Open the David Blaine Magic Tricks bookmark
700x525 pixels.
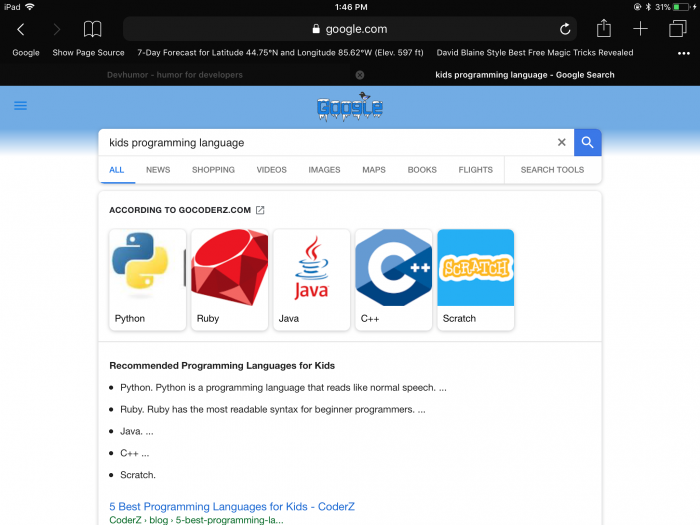point(535,53)
